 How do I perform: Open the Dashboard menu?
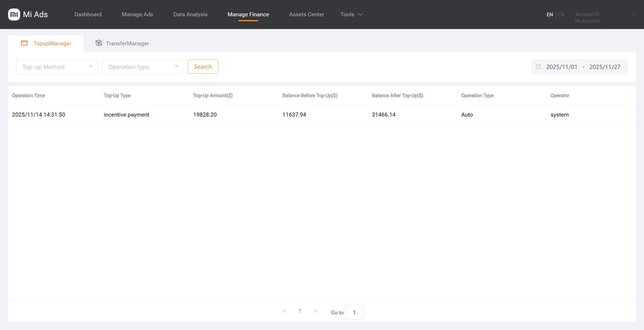pyautogui.click(x=88, y=15)
